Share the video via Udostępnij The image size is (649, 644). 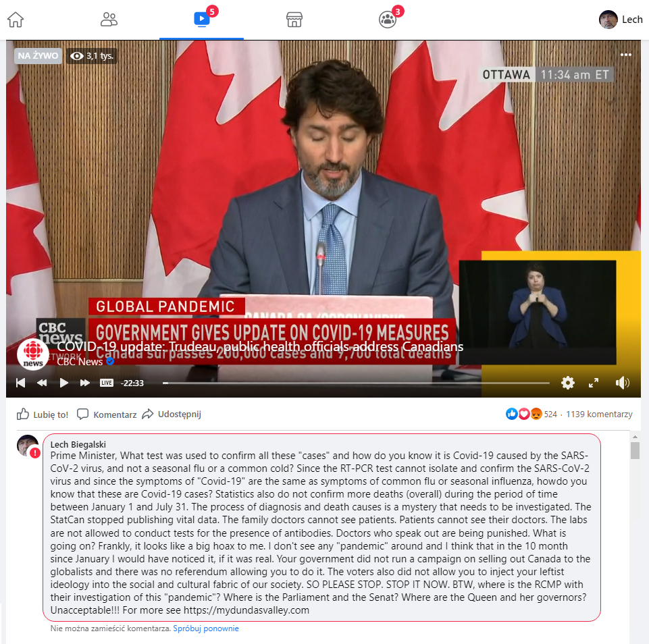[x=172, y=414]
